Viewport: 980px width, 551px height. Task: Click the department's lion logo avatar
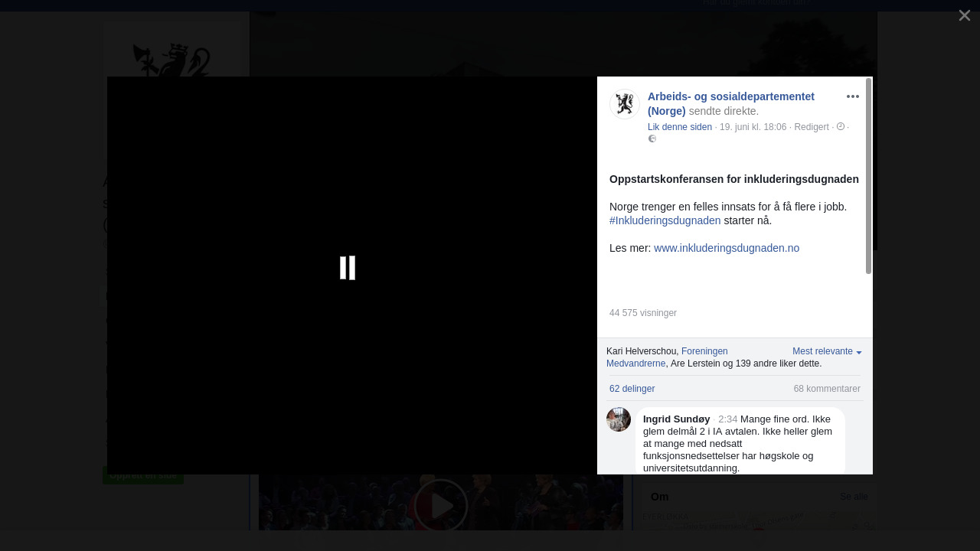click(x=625, y=104)
